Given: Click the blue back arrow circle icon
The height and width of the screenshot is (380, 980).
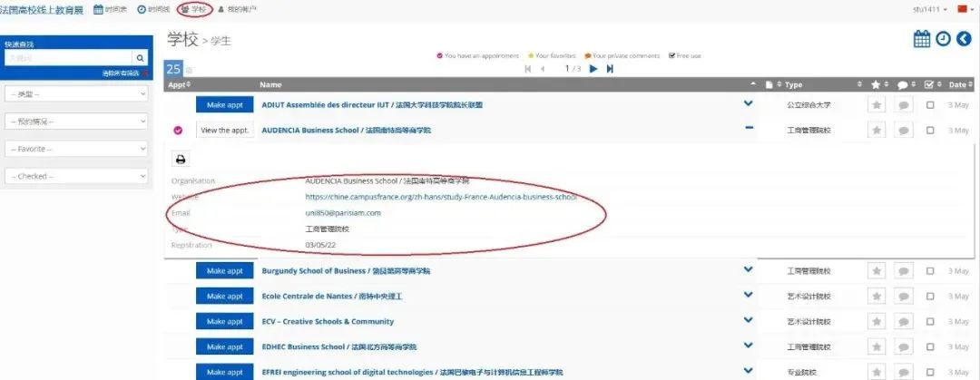Looking at the screenshot, I should [x=965, y=39].
